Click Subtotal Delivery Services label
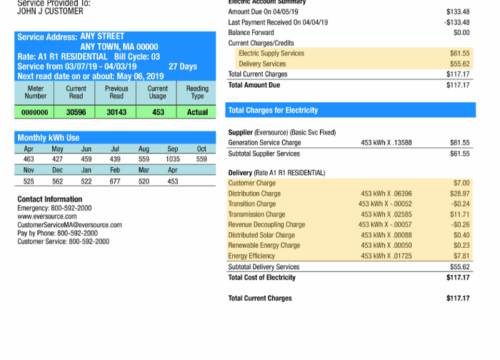The width and height of the screenshot is (500, 360). coord(264,267)
